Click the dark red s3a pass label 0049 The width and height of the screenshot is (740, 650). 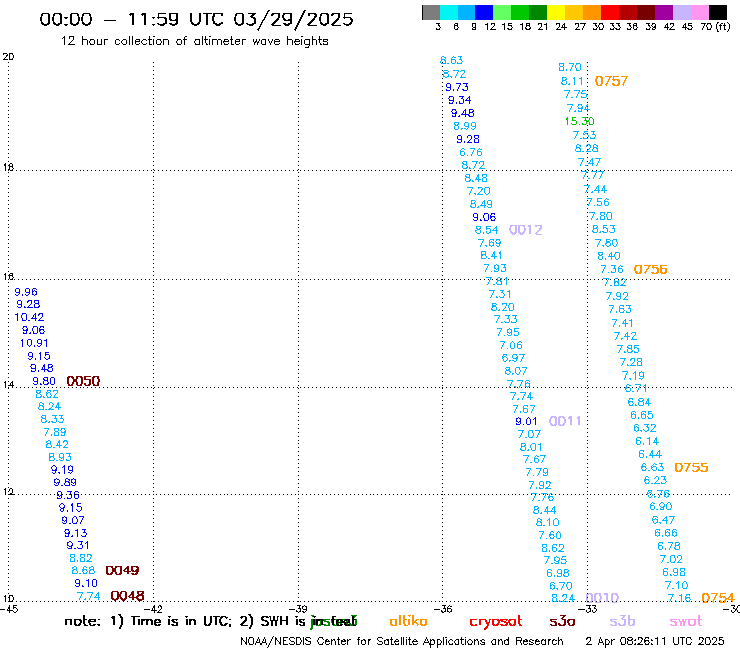coord(122,570)
